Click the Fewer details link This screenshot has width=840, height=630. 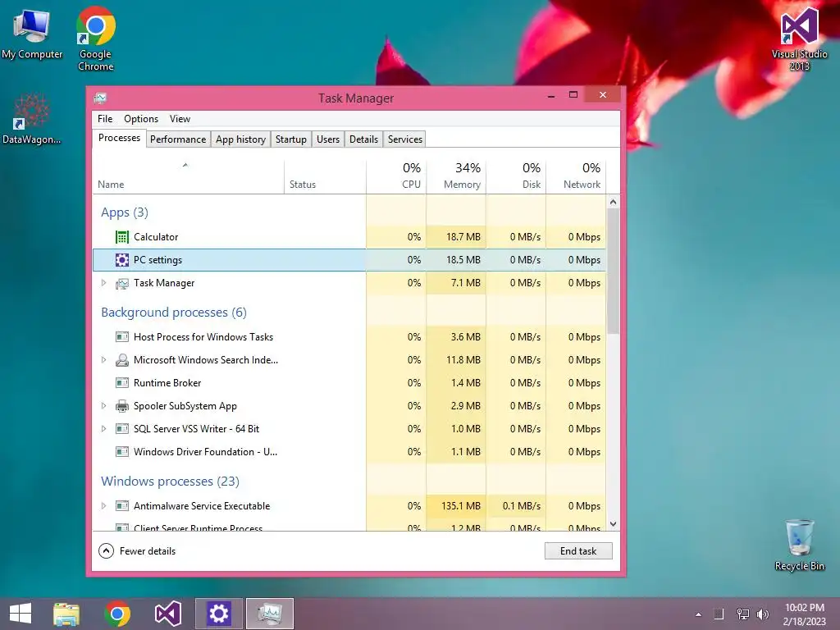pos(148,551)
